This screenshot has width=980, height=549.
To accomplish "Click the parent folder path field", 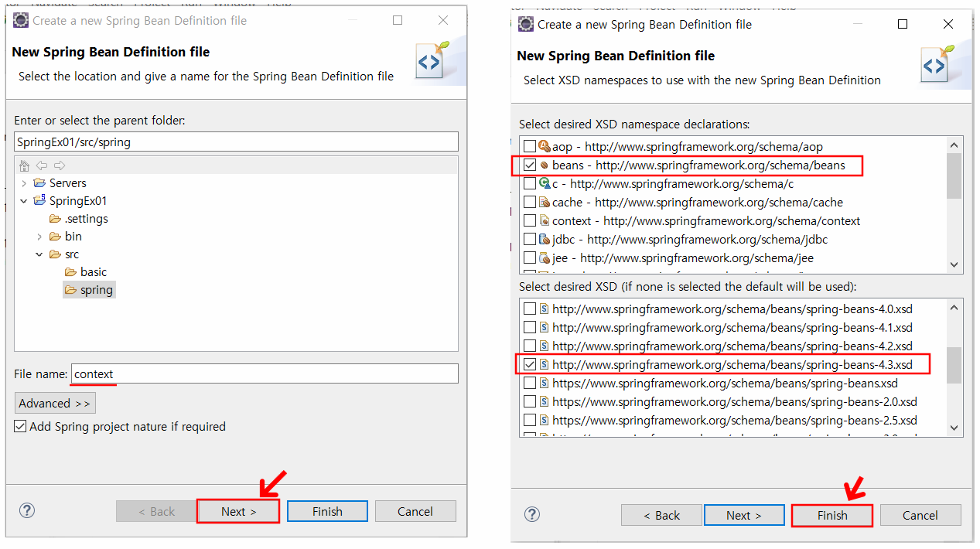I will 237,142.
